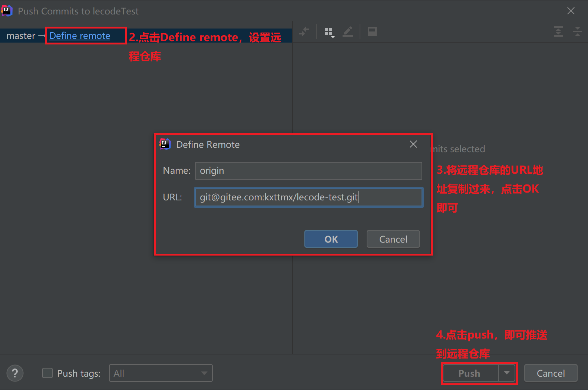Image resolution: width=588 pixels, height=390 pixels.
Task: Click the Collapse All icon
Action: pyautogui.click(x=578, y=32)
